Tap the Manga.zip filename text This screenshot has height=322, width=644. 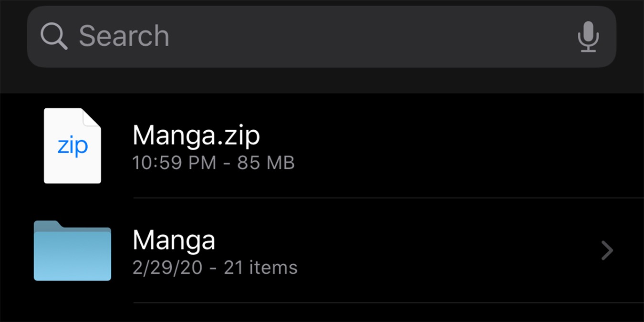coord(196,135)
